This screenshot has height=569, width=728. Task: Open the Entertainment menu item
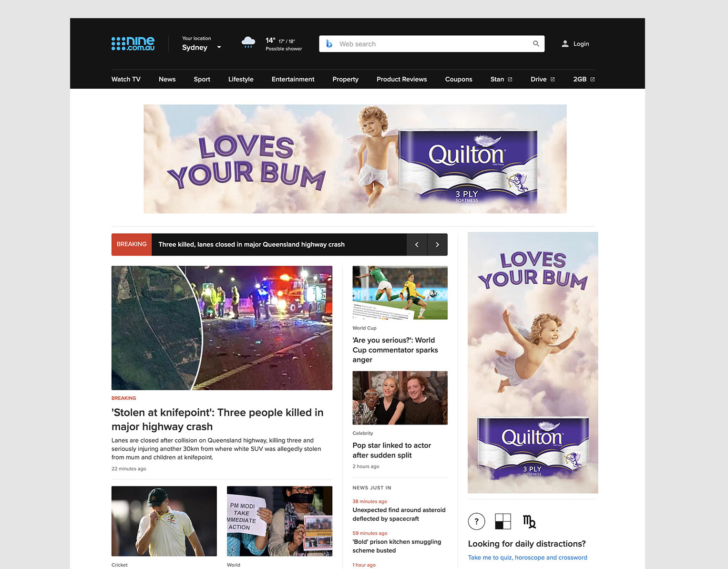coord(293,79)
